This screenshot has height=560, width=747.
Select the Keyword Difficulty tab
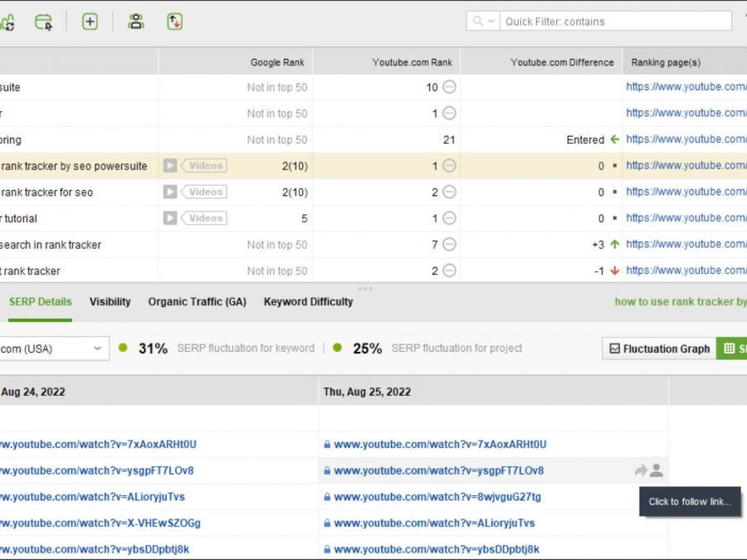click(308, 302)
